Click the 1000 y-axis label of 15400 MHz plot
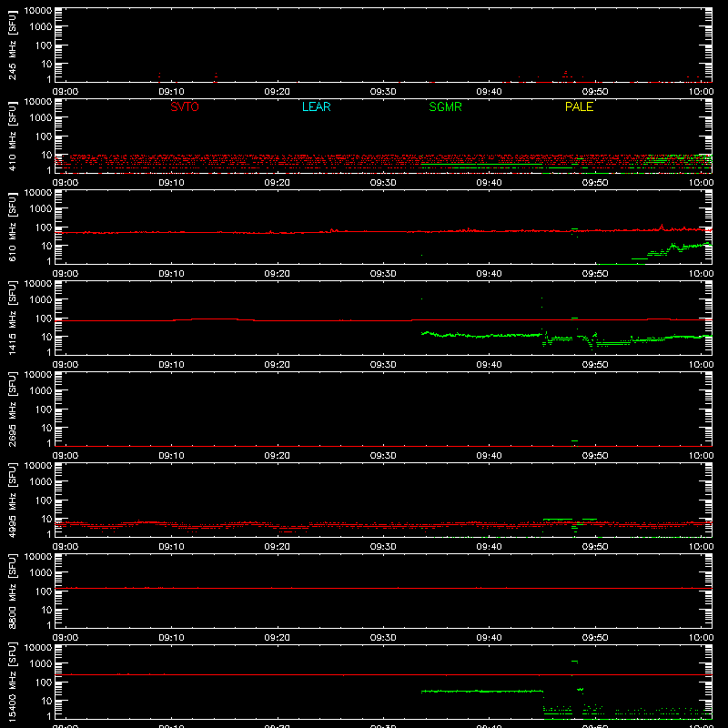 [x=40, y=664]
